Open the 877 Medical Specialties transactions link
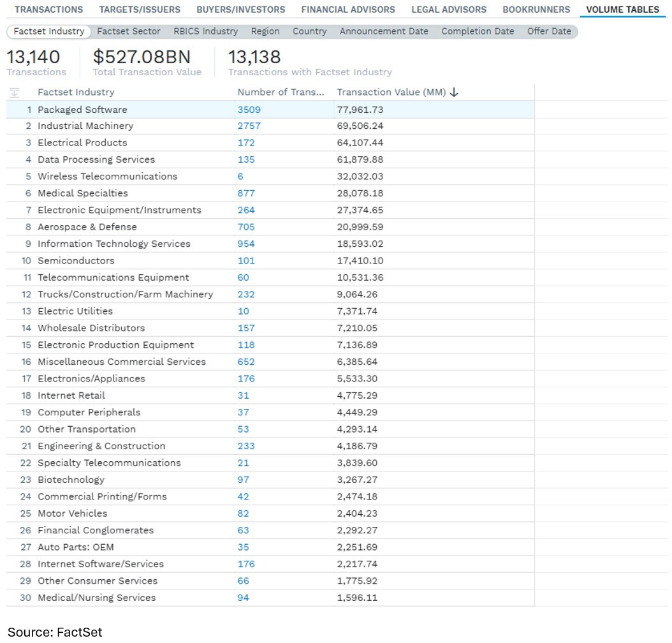The height and width of the screenshot is (643, 672). pos(245,193)
